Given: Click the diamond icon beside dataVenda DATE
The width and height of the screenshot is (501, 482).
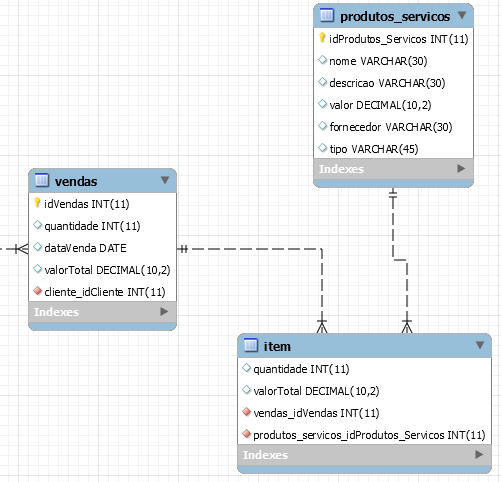Looking at the screenshot, I should click(38, 247).
